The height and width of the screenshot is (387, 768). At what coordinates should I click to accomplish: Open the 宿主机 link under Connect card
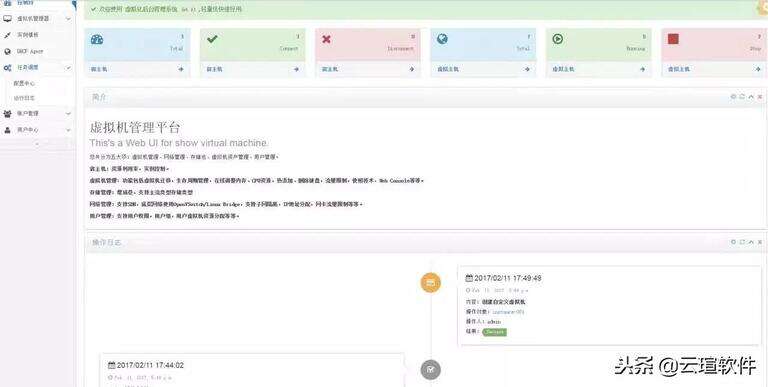click(214, 70)
